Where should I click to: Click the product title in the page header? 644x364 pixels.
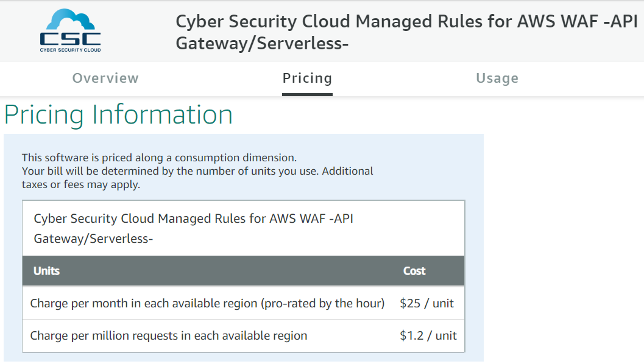pyautogui.click(x=406, y=22)
